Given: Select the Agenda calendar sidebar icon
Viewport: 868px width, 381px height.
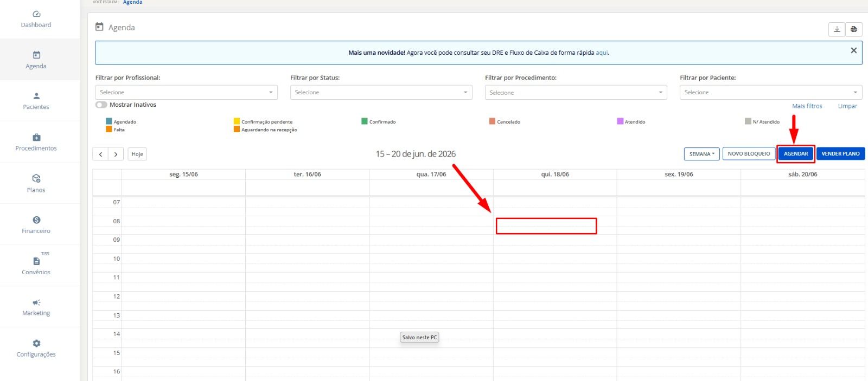Looking at the screenshot, I should coord(36,55).
